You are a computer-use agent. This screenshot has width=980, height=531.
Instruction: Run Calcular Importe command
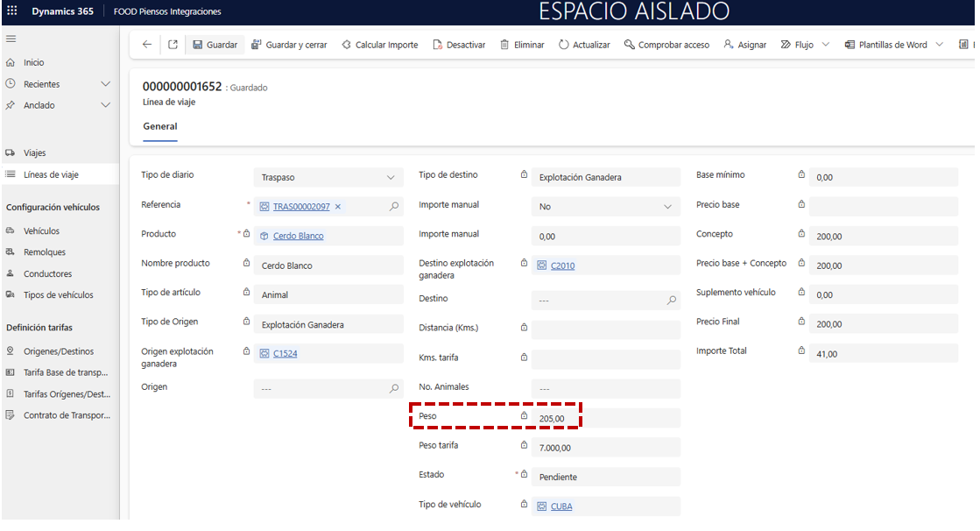[379, 45]
